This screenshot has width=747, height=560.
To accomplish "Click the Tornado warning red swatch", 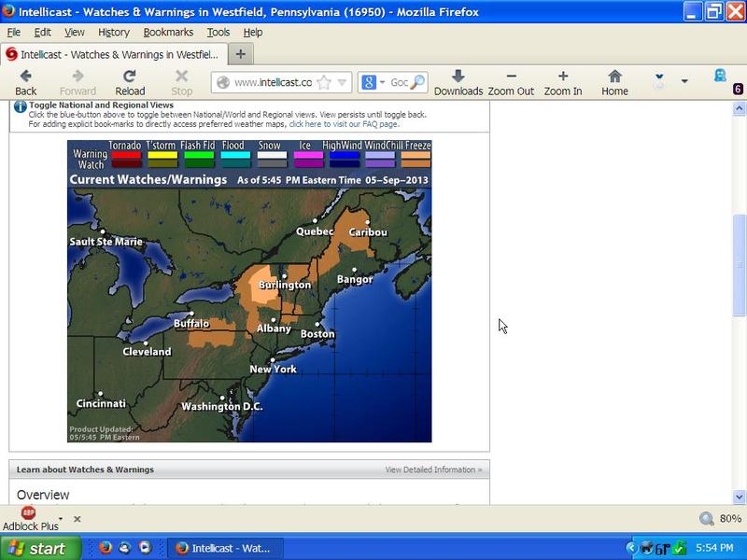I will [x=125, y=155].
